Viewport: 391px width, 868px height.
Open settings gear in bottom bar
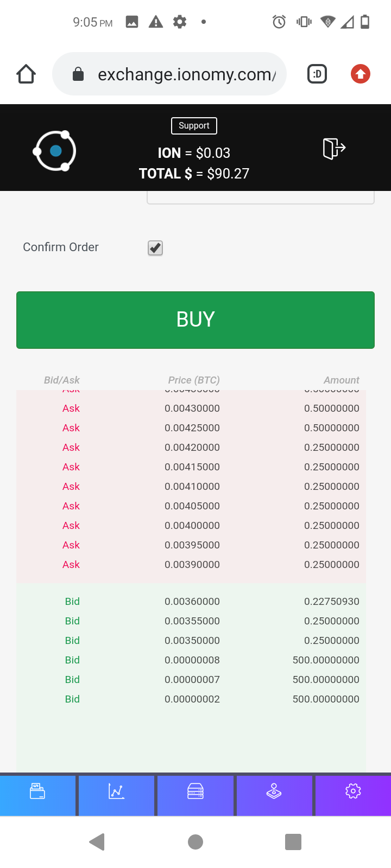[x=353, y=792]
